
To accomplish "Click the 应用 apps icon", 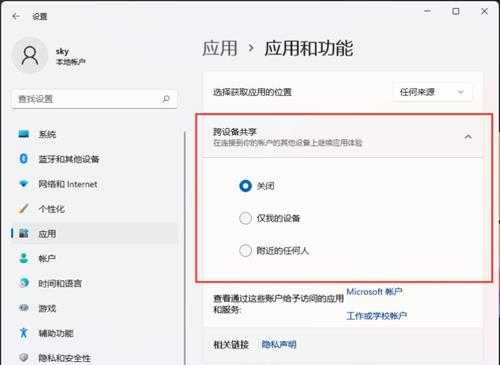I will tap(23, 233).
